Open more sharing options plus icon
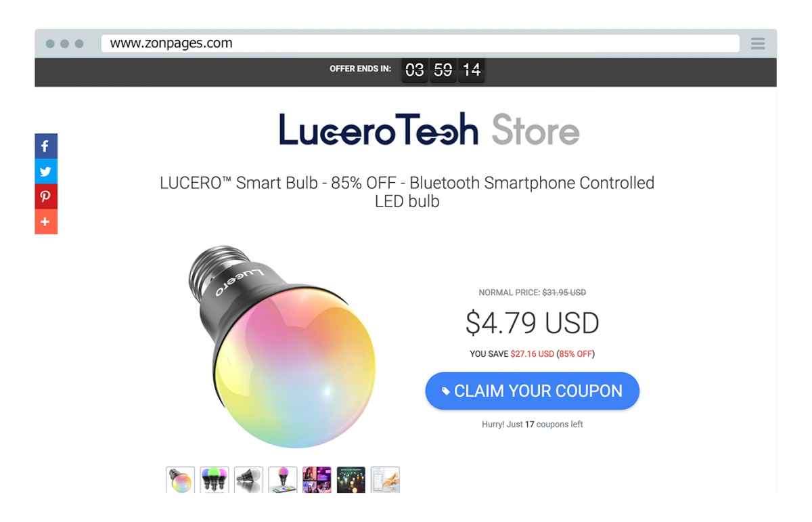This screenshot has height=522, width=812. [46, 221]
